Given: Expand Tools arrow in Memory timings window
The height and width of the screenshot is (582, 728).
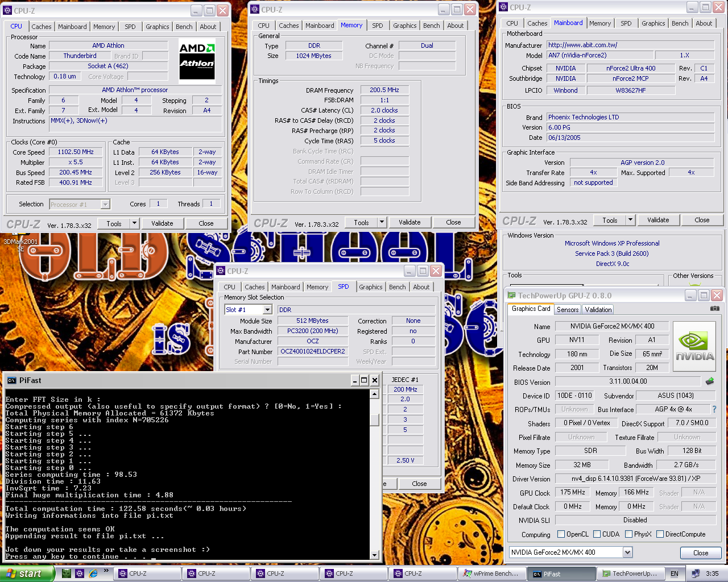Looking at the screenshot, I should 382,222.
